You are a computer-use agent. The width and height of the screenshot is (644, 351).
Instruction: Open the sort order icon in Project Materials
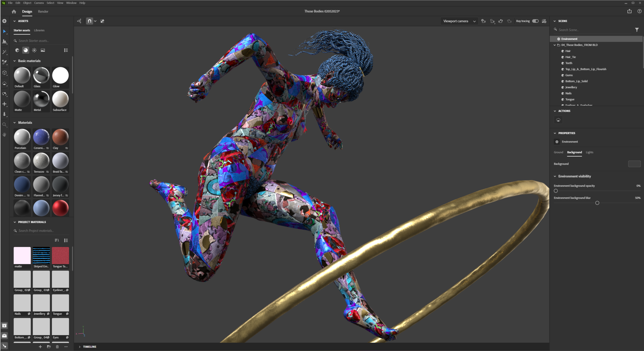coord(57,240)
